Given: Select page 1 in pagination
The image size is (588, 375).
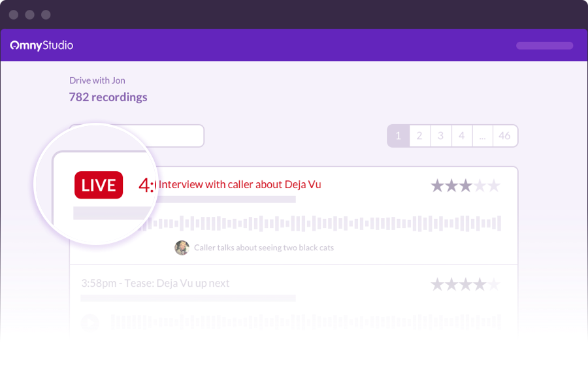Looking at the screenshot, I should [x=399, y=136].
